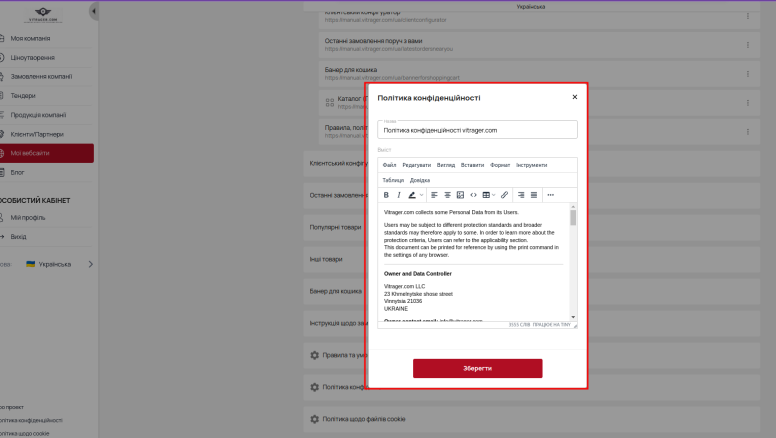Open options menu for the Правила row
Image resolution: width=776 pixels, height=438 pixels.
click(x=748, y=132)
